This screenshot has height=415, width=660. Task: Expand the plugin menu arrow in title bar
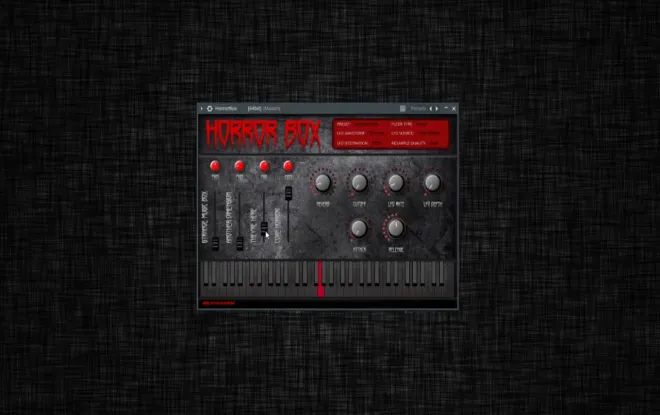point(202,109)
